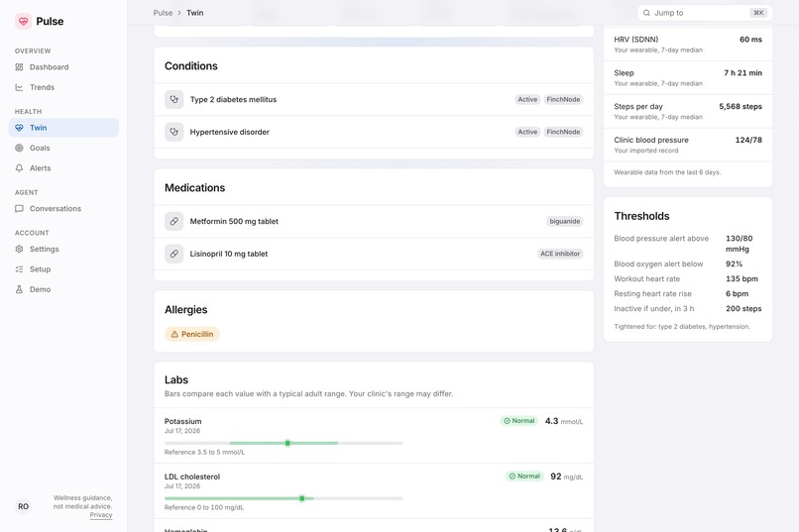Click the Active tag on Type 2 diabetes
Viewport: 799px width, 532px height.
(x=527, y=100)
